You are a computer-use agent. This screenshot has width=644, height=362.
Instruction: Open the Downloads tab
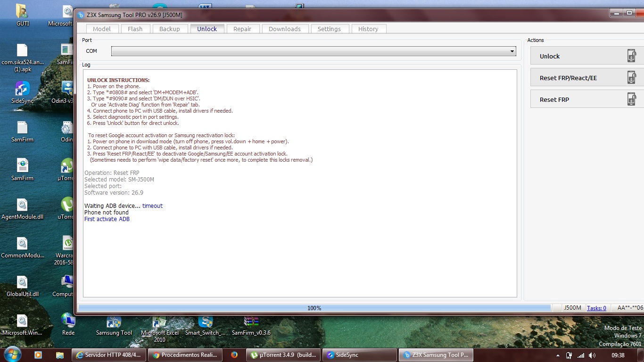285,29
